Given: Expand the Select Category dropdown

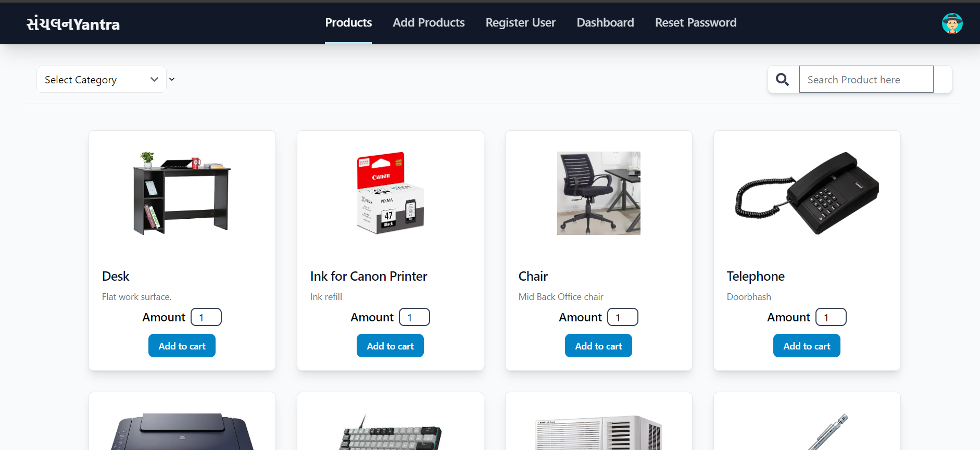Looking at the screenshot, I should pyautogui.click(x=102, y=79).
